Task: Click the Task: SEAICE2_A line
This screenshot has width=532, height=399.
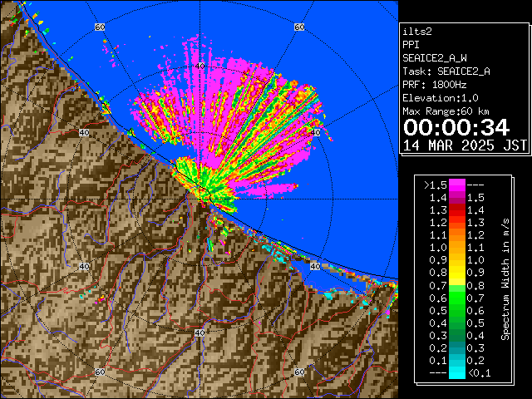Action: [446, 71]
